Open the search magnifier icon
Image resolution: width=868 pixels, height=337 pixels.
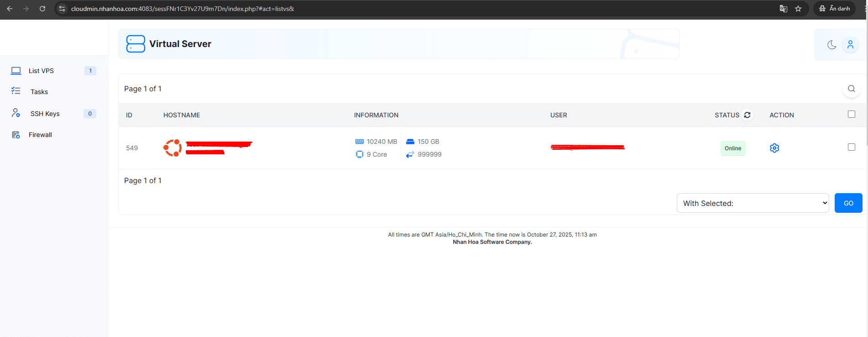click(x=851, y=89)
